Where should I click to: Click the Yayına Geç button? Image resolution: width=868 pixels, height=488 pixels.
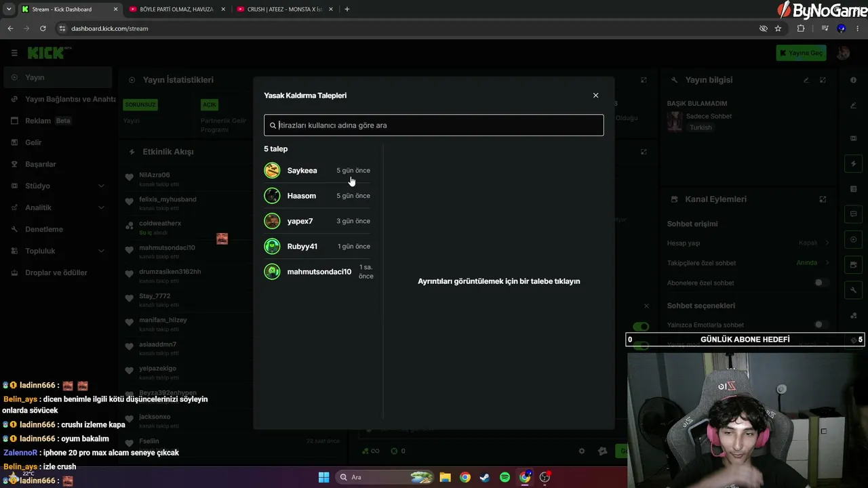point(801,53)
